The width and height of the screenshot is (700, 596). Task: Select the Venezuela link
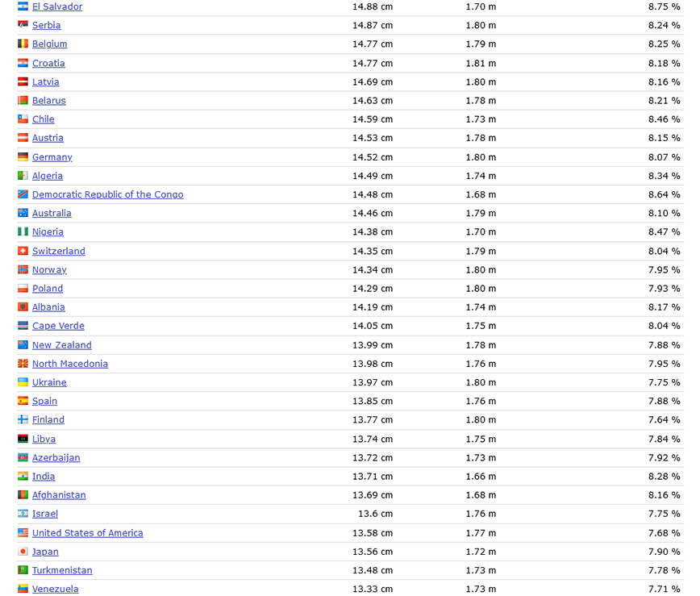coord(55,590)
